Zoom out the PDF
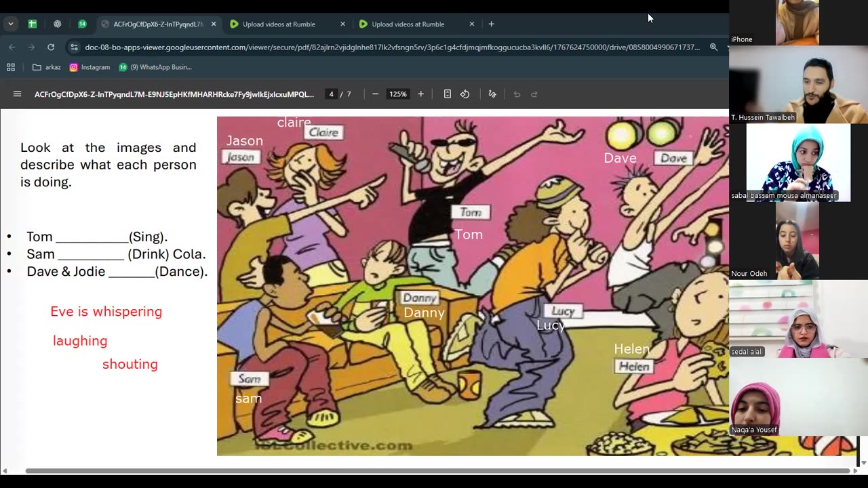 tap(375, 94)
